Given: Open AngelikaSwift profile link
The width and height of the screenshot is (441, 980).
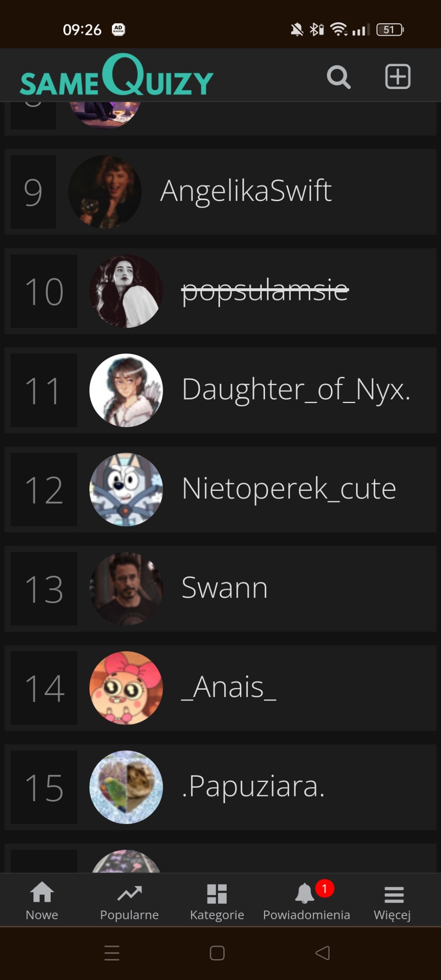Looking at the screenshot, I should click(x=246, y=191).
